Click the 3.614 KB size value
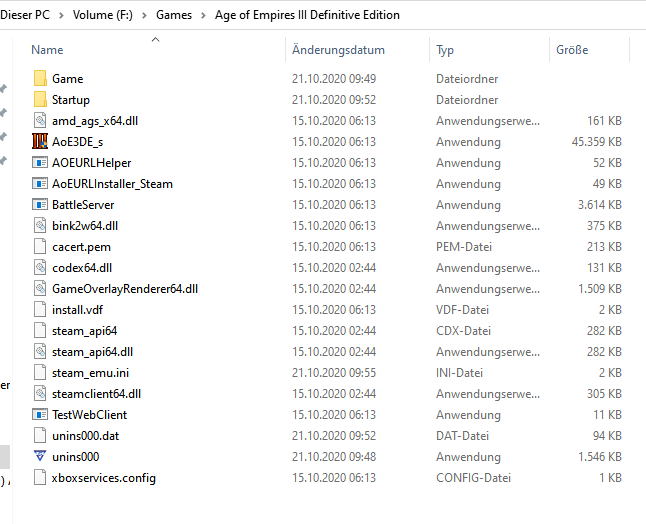This screenshot has width=646, height=524. 599,205
